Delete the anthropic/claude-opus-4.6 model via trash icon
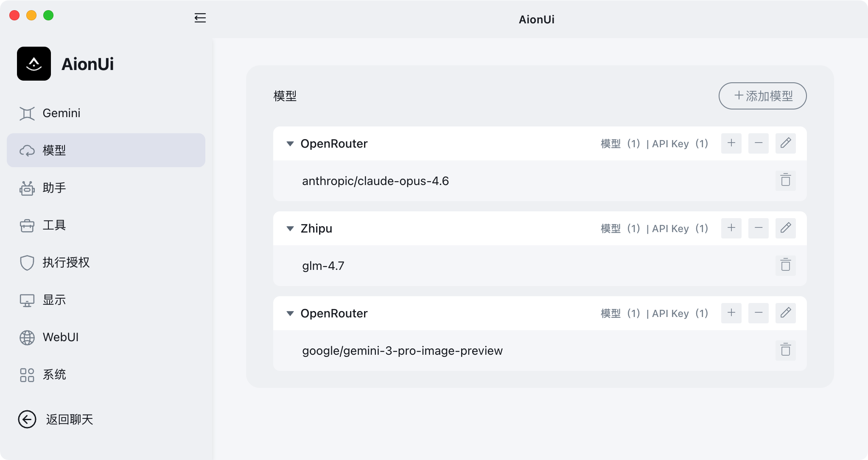This screenshot has width=868, height=460. click(x=785, y=180)
